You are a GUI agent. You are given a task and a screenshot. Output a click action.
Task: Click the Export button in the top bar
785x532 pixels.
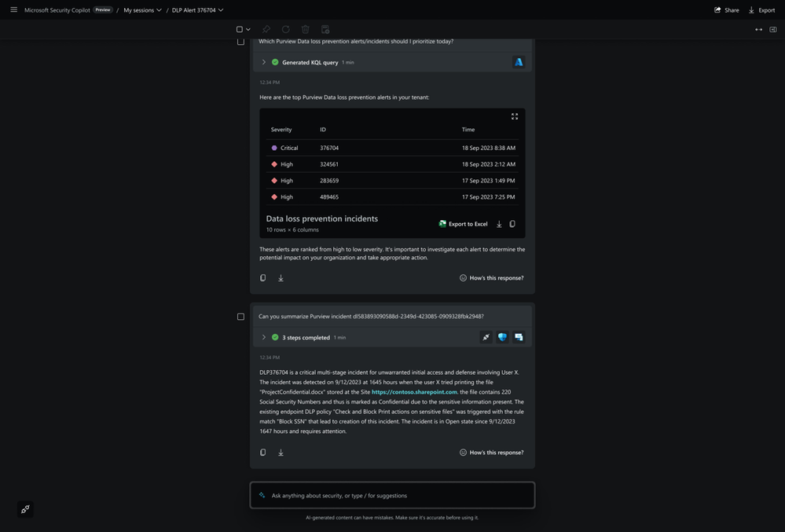point(761,10)
